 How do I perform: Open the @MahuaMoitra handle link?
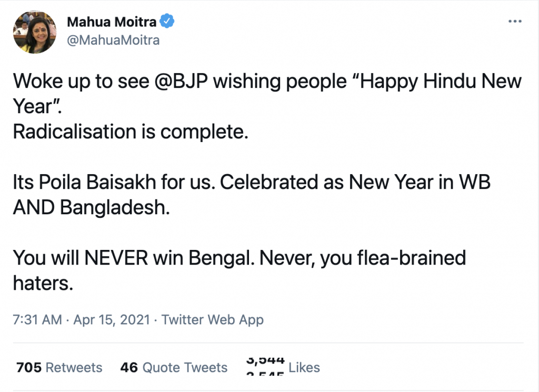113,40
